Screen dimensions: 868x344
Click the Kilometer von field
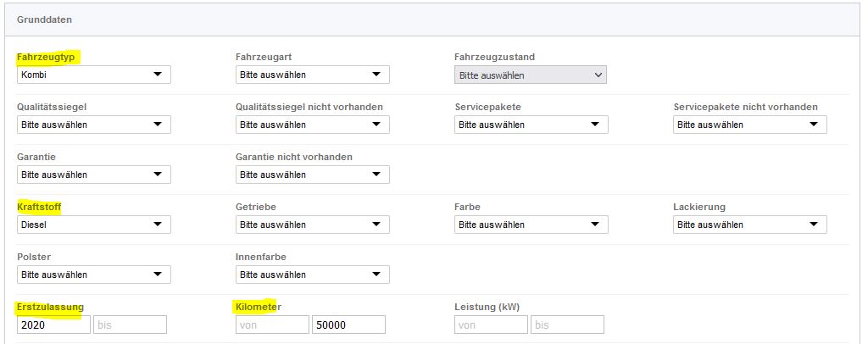[272, 325]
